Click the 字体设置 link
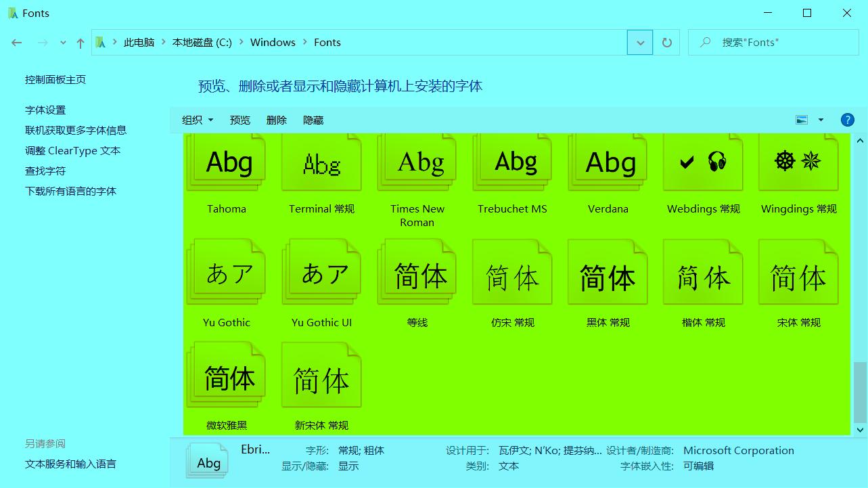The height and width of the screenshot is (488, 868). [45, 110]
